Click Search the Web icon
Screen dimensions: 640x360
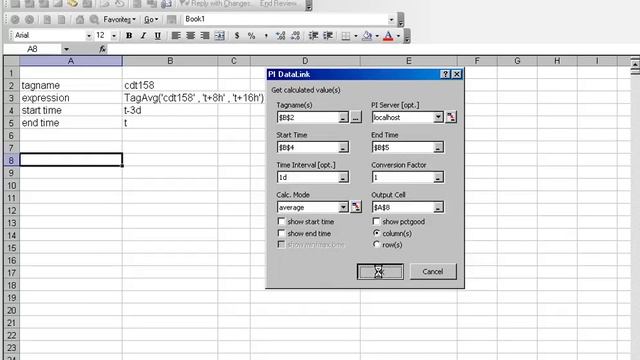(94, 19)
